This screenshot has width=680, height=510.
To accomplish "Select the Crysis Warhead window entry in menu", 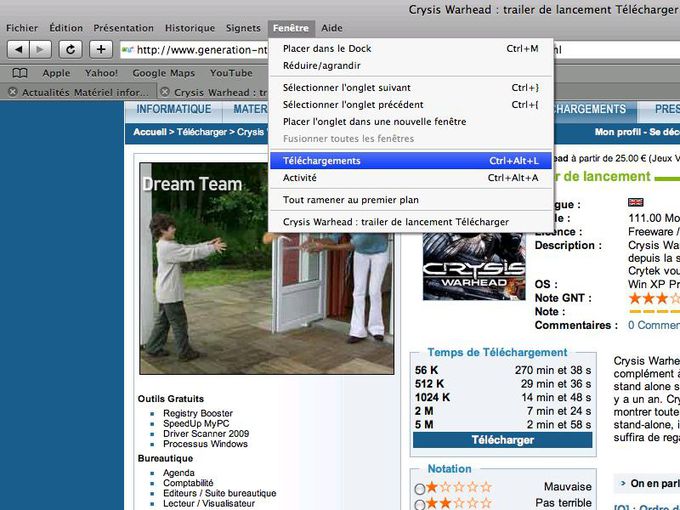I will [x=411, y=222].
